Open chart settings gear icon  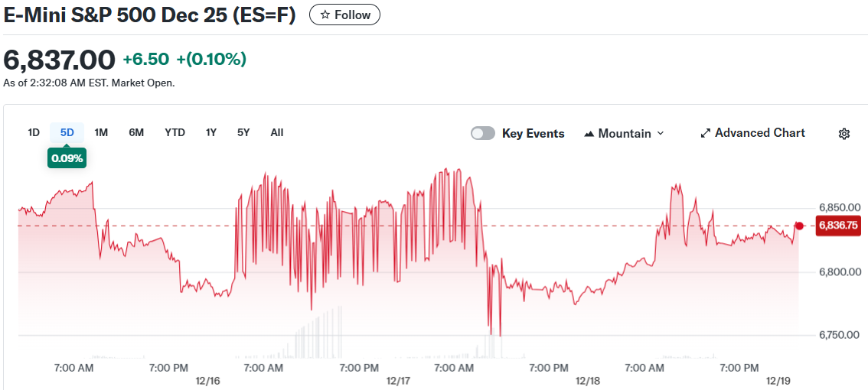[x=844, y=134]
